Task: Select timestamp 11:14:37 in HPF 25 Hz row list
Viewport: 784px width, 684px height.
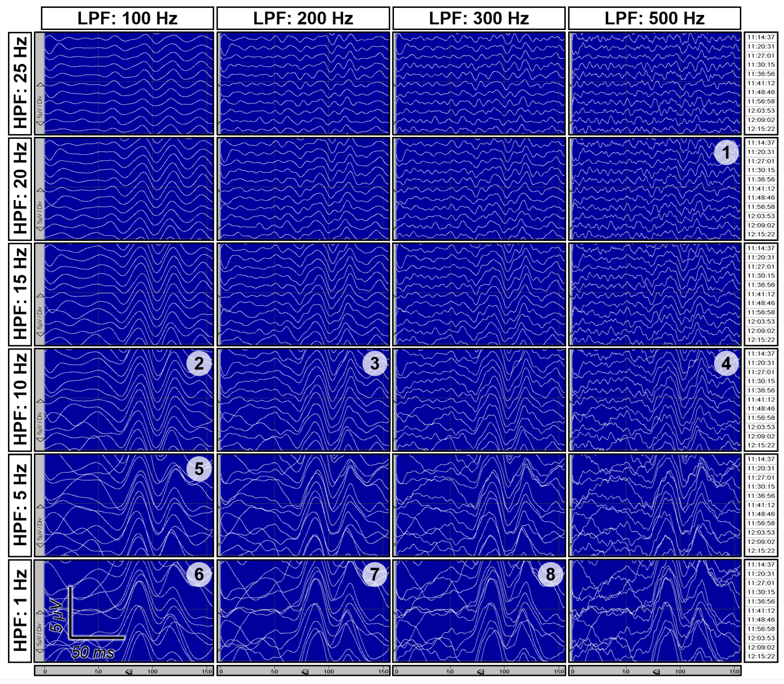Action: pyautogui.click(x=761, y=37)
